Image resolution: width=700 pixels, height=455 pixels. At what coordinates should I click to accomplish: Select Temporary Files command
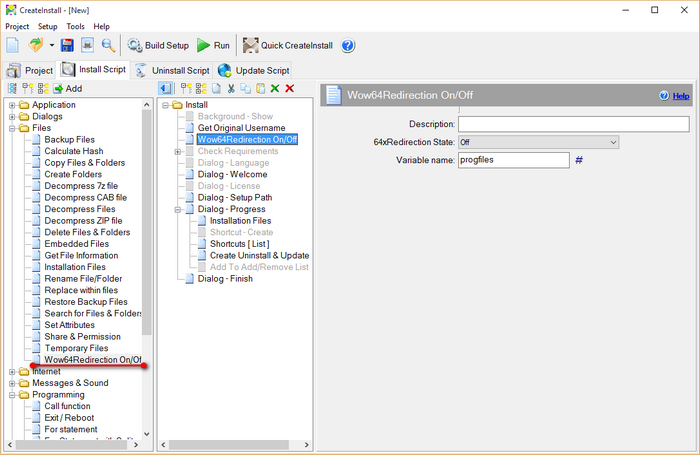(76, 348)
